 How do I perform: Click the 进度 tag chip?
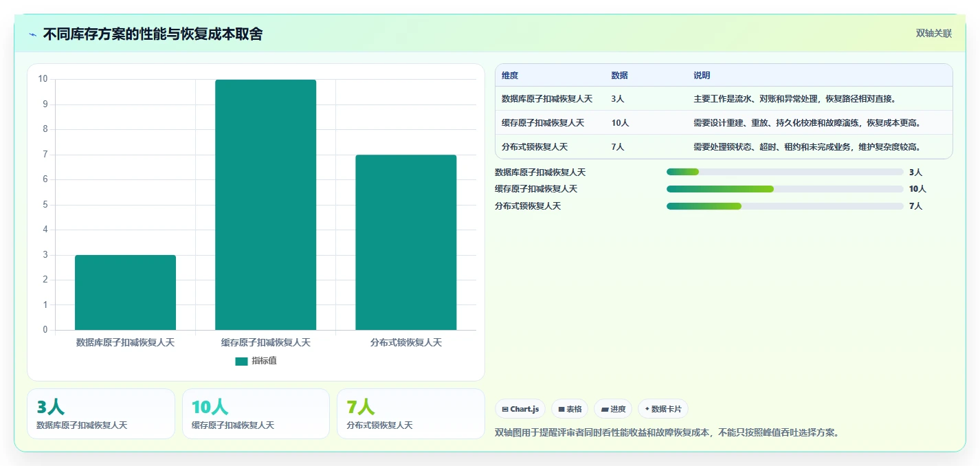pyautogui.click(x=613, y=409)
